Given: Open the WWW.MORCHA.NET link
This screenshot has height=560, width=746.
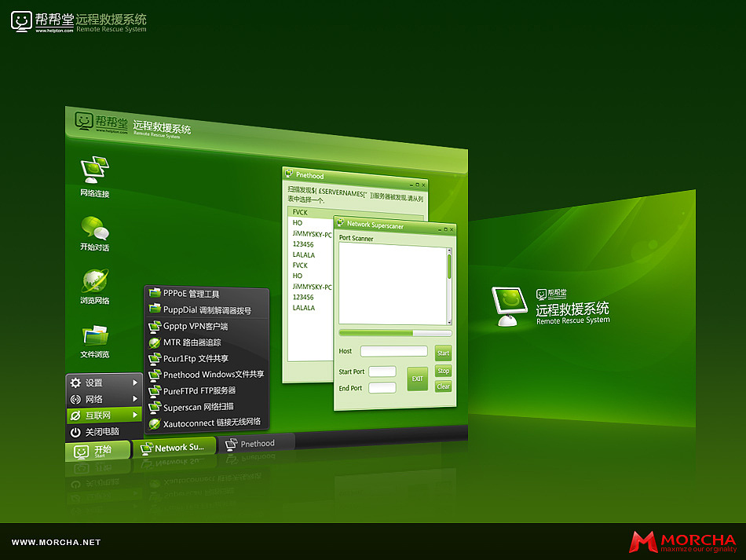Looking at the screenshot, I should 56,543.
